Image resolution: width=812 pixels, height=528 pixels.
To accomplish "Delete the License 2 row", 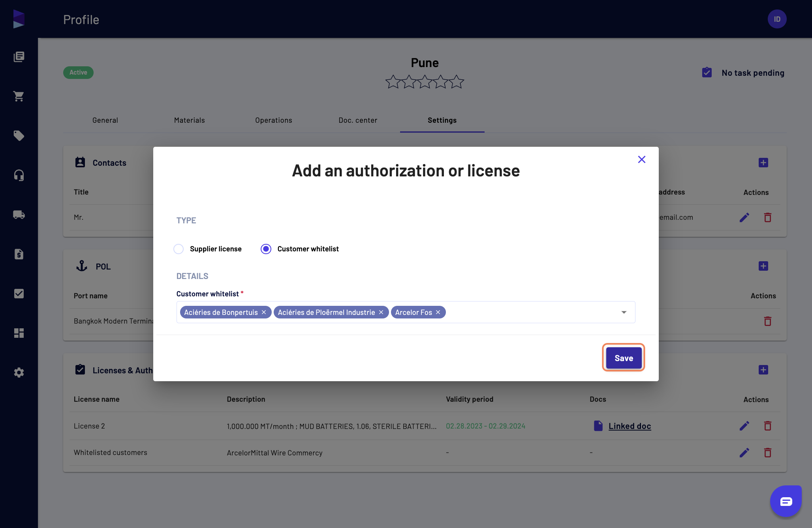I will click(x=768, y=426).
